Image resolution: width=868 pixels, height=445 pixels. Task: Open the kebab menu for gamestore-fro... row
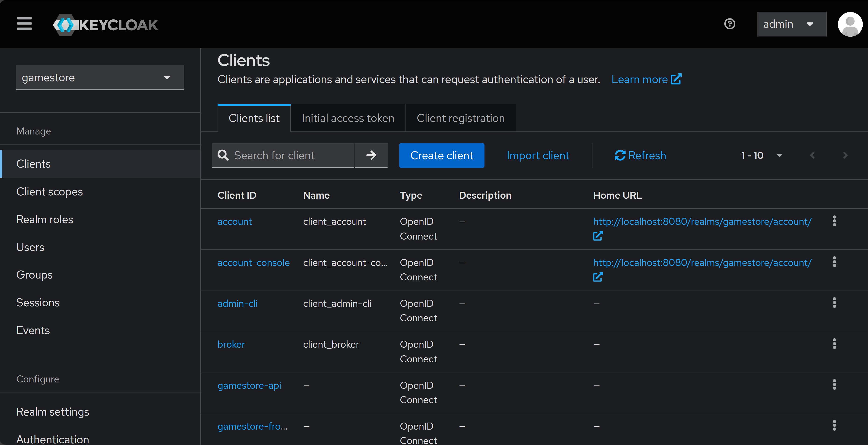[834, 425]
